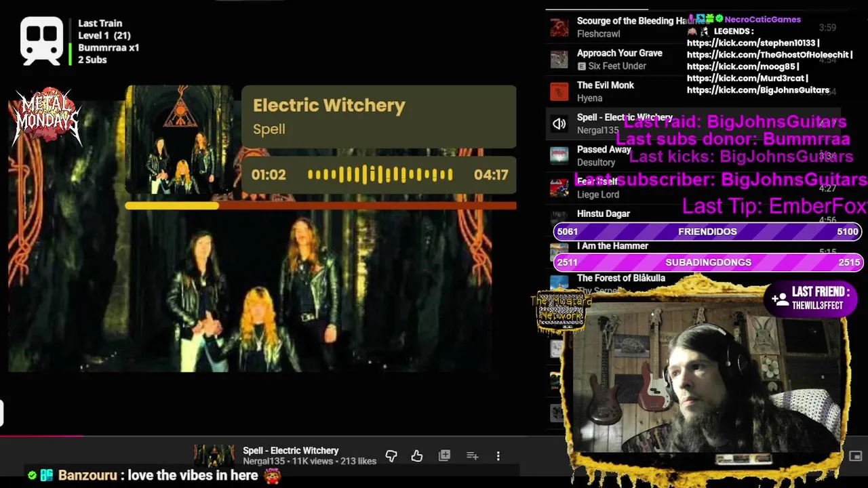Click the FRIENDIDOS goal progress bar
The image size is (868, 488).
tap(707, 231)
